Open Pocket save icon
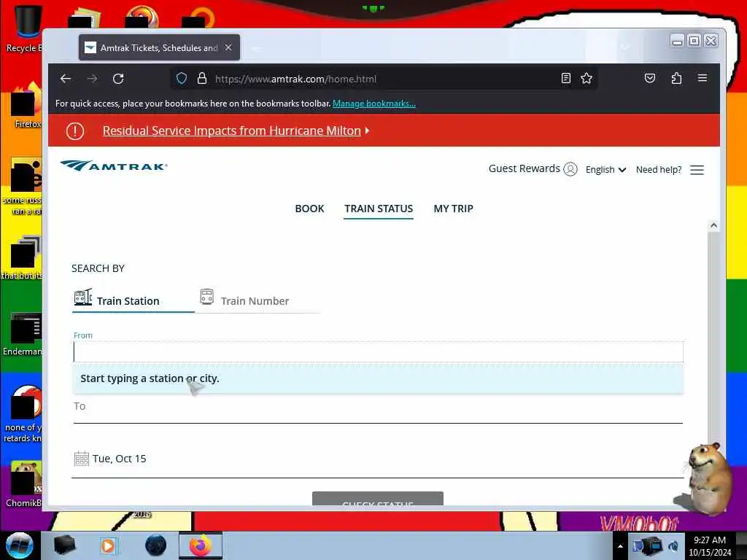The width and height of the screenshot is (747, 560). [x=650, y=78]
